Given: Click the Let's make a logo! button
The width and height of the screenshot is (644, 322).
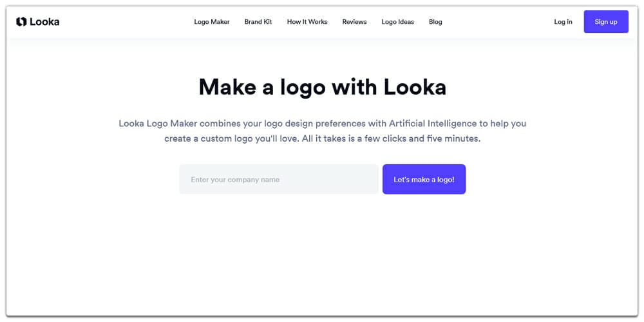Looking at the screenshot, I should tap(424, 179).
